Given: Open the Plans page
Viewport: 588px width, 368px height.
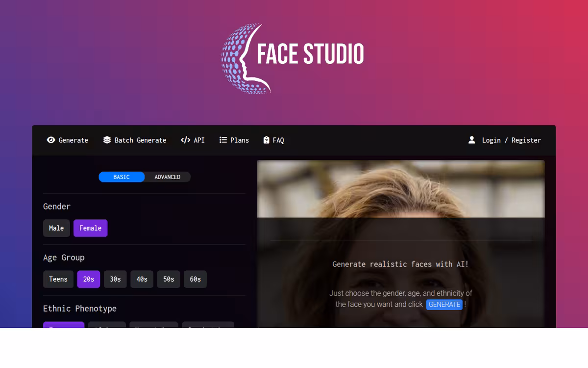Looking at the screenshot, I should pos(234,140).
